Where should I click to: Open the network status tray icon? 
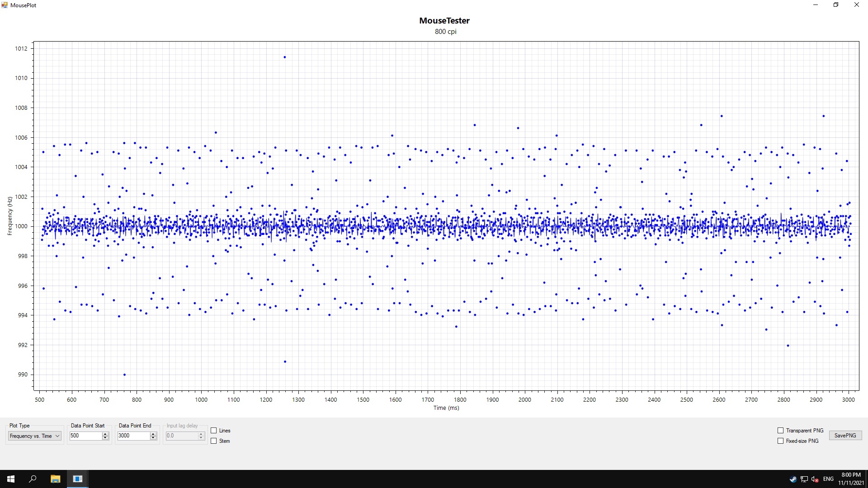tap(804, 479)
